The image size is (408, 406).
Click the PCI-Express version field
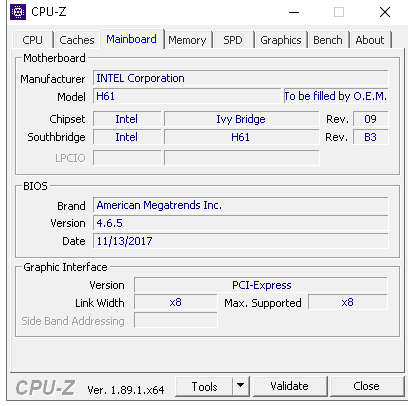tap(261, 285)
